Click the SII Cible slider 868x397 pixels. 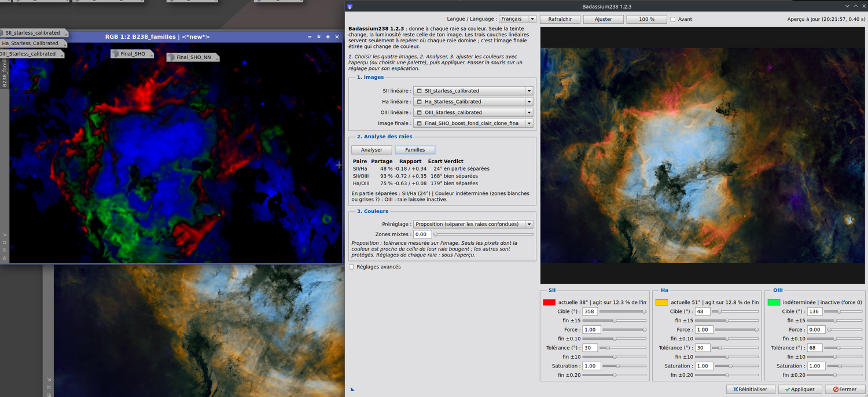point(623,311)
